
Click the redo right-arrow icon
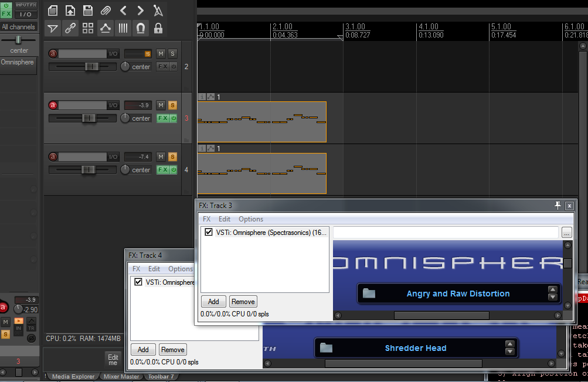[140, 11]
